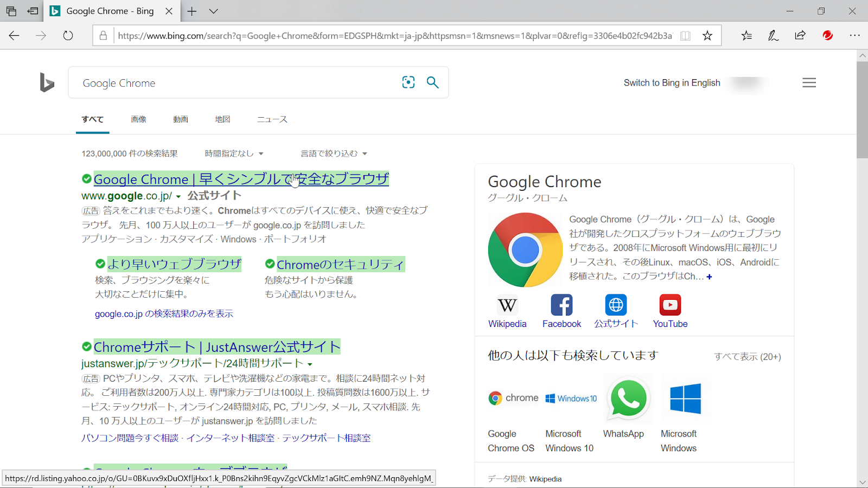Expand the 言語で絞り込む filter
Viewport: 868px width, 488px height.
(x=334, y=153)
